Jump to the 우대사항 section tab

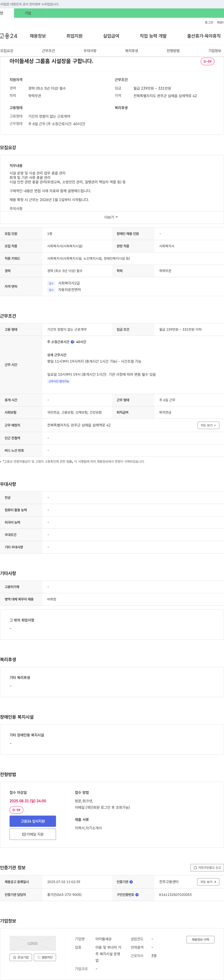tap(90, 51)
